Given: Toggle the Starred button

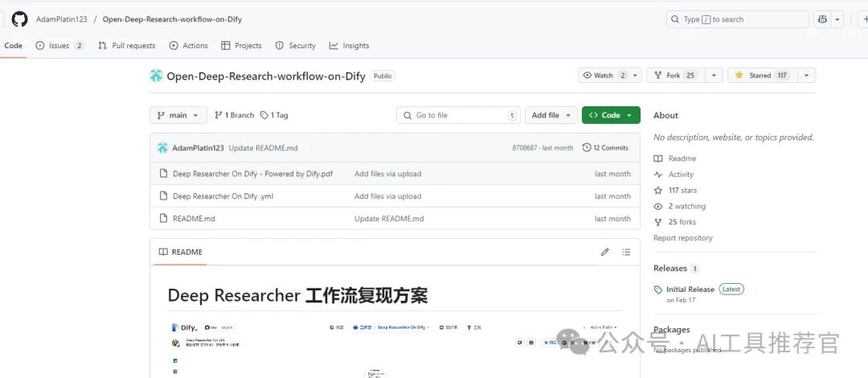Looking at the screenshot, I should [762, 76].
